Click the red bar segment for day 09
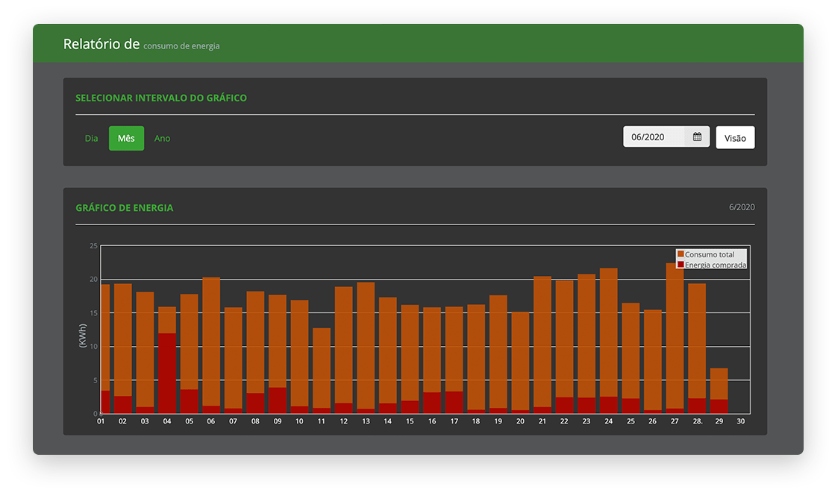 click(278, 400)
